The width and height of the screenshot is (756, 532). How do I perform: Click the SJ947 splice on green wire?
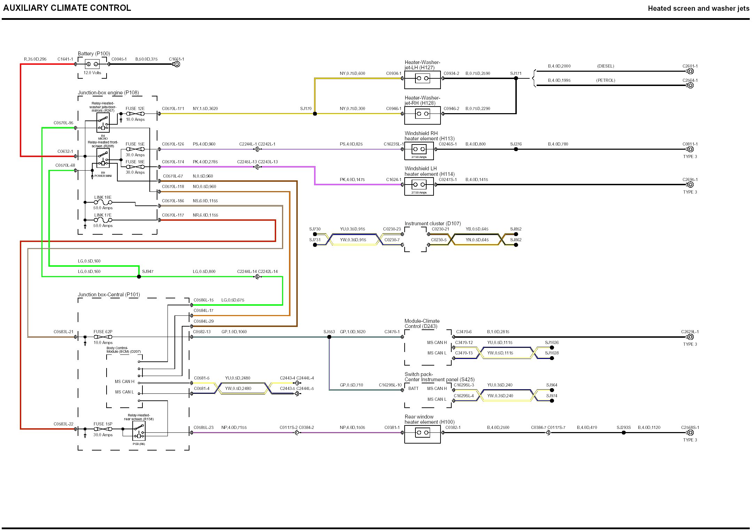coord(139,277)
